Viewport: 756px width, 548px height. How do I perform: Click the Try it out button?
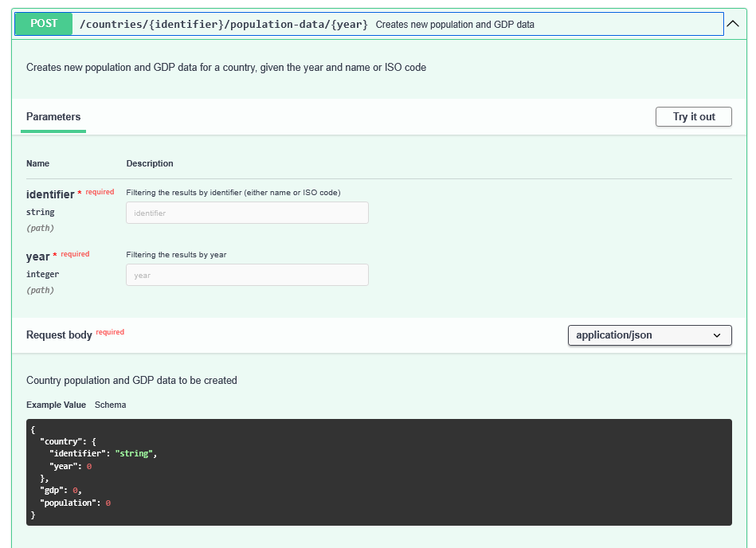[692, 116]
